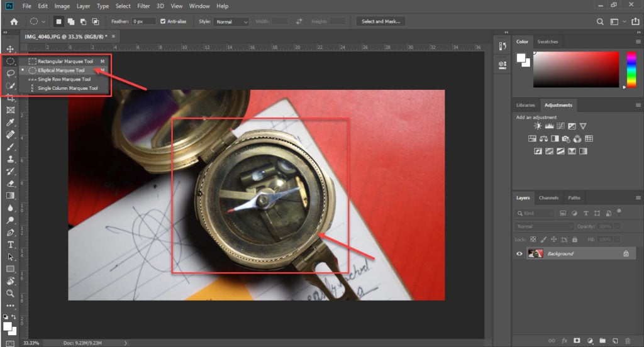
Task: Add a Color Balance adjustment
Action: [543, 139]
